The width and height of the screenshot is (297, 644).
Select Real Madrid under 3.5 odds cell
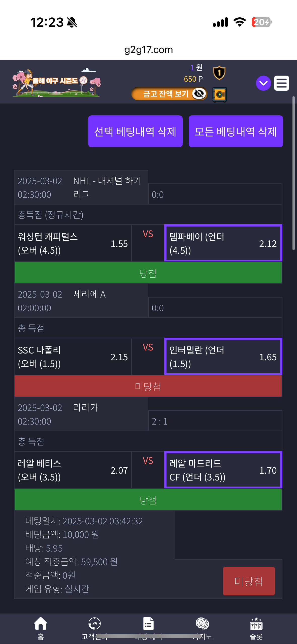pos(223,470)
